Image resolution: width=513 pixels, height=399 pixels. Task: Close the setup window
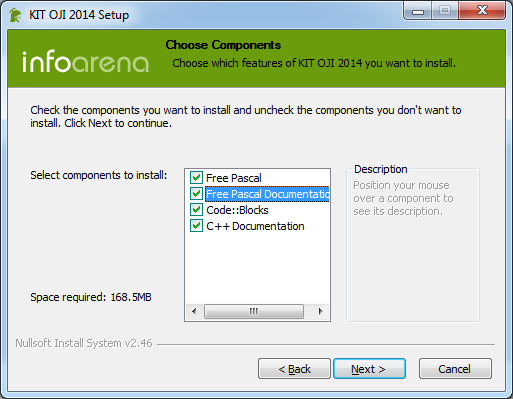tap(482, 11)
